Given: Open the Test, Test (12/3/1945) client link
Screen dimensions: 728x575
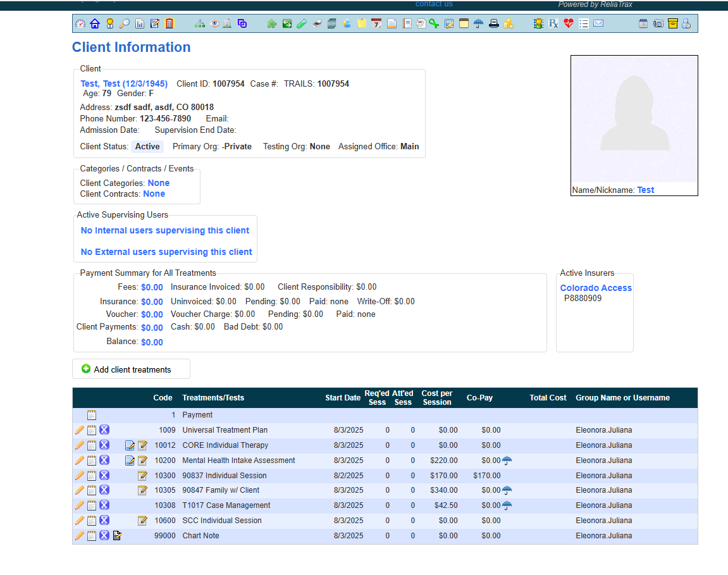Looking at the screenshot, I should 124,83.
